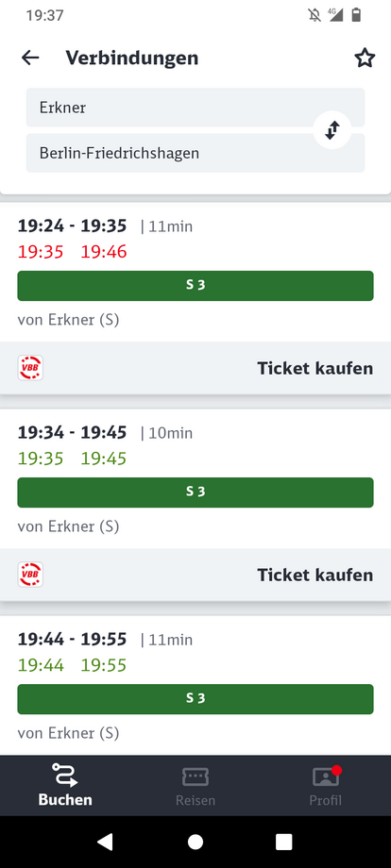Edit the Erkner departure field
Screen dimensions: 391x868
(x=195, y=108)
